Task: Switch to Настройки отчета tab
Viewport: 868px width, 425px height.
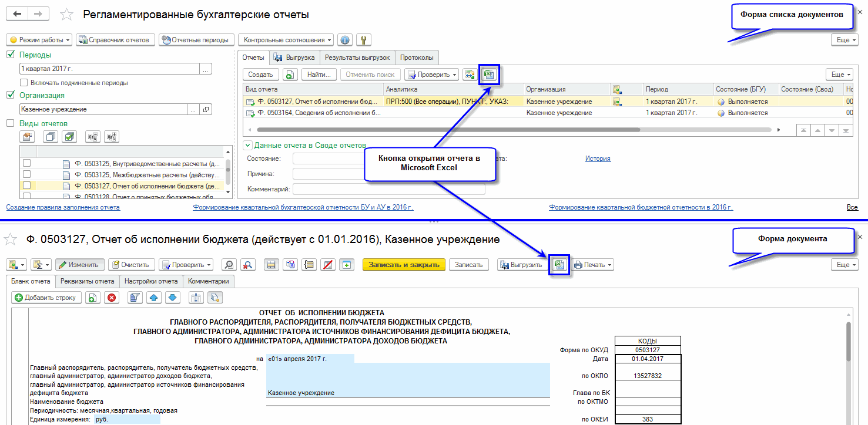Action: tap(151, 281)
